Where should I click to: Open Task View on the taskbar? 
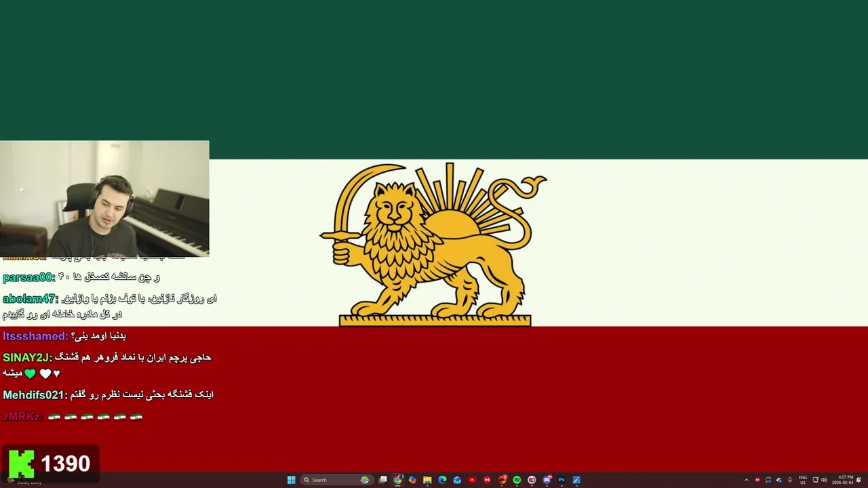point(382,480)
